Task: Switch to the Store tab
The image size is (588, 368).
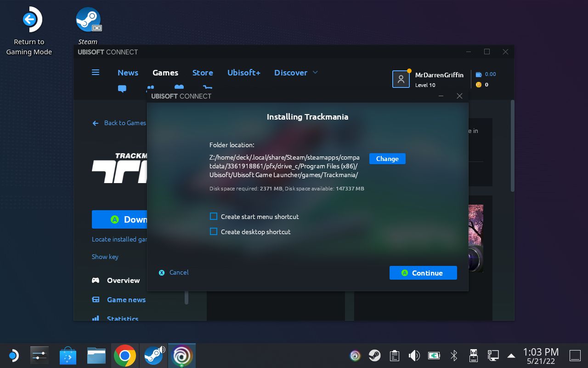Action: tap(203, 73)
